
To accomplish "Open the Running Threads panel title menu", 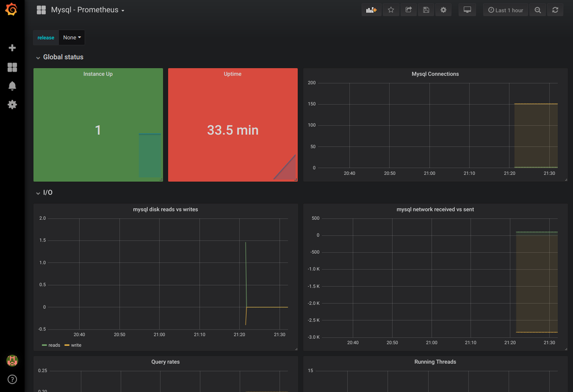I will pos(435,362).
